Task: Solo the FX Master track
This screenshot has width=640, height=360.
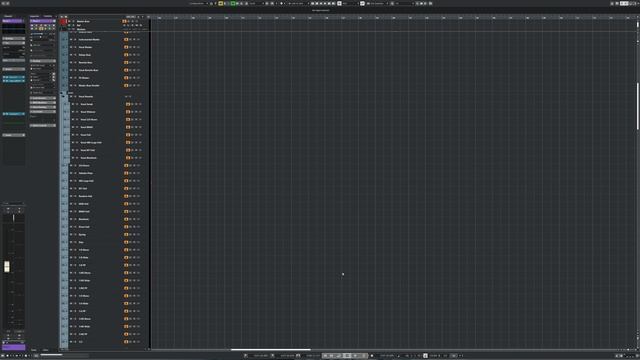Action: click(x=75, y=78)
